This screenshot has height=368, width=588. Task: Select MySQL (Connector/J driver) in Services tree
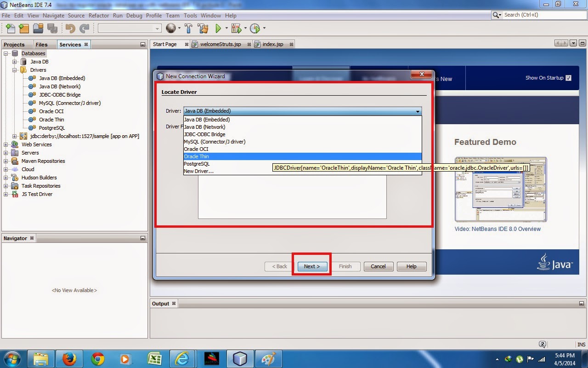click(70, 103)
